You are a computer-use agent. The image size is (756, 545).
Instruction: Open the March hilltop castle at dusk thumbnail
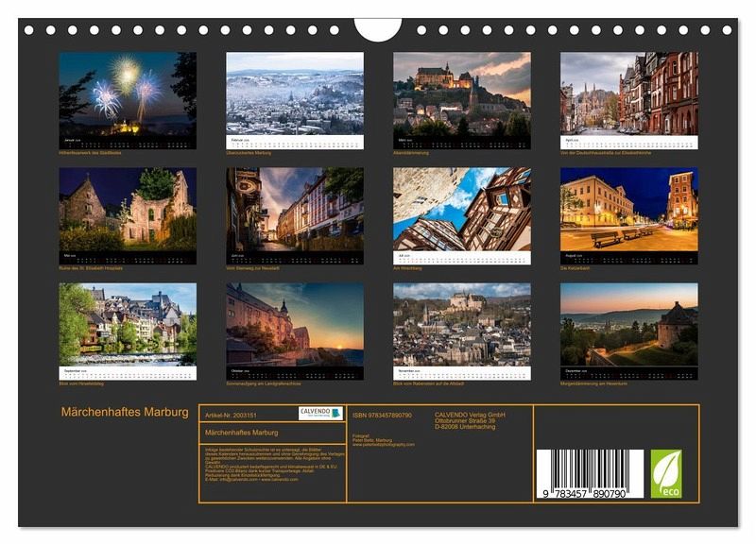pos(462,94)
